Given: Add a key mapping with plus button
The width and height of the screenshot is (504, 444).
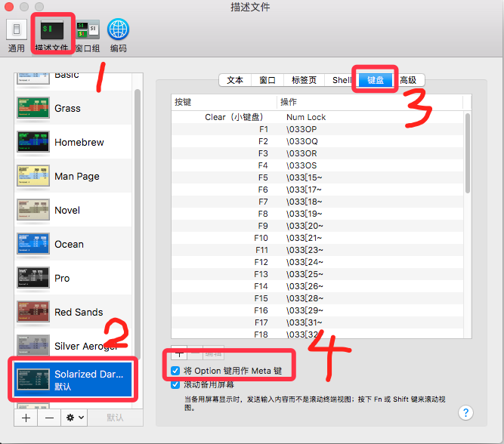Looking at the screenshot, I should point(179,353).
